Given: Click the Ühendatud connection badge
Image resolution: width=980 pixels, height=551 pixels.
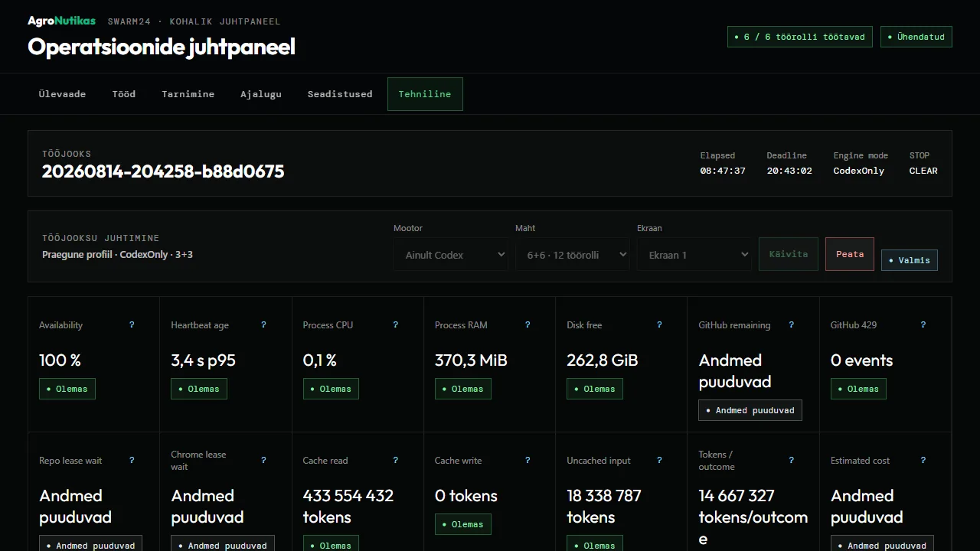Looking at the screenshot, I should [916, 37].
